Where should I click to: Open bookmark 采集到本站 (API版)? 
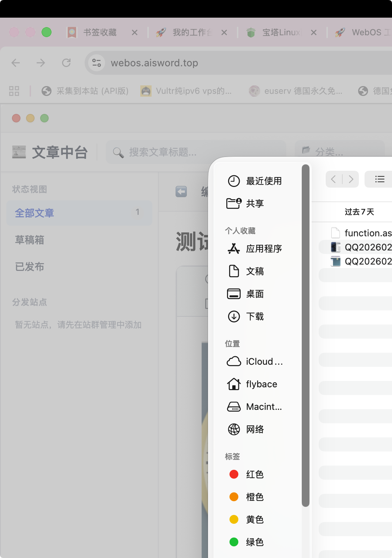click(85, 91)
